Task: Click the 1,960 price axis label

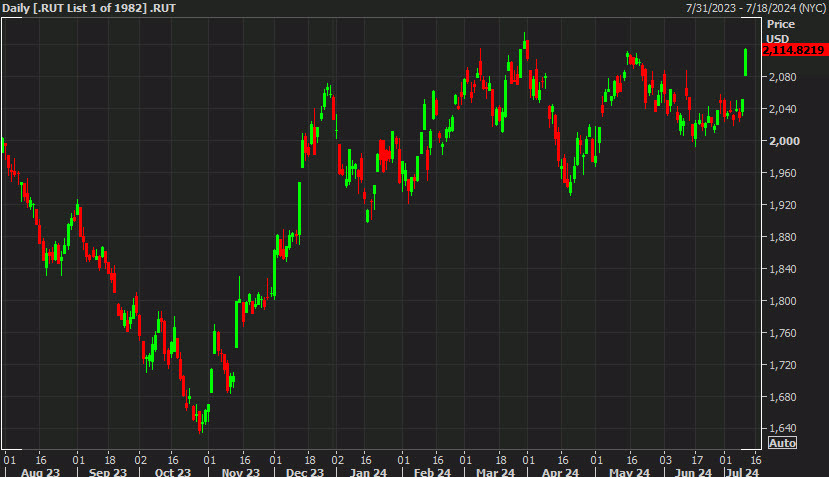Action: [782, 173]
